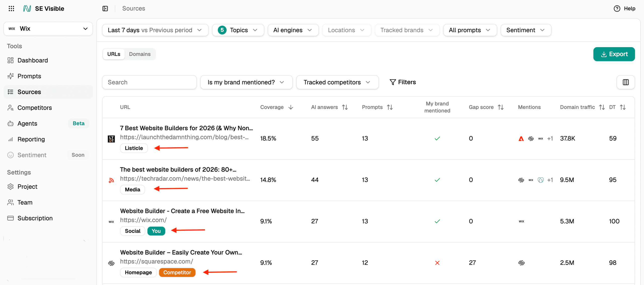Focus the Search input field
This screenshot has width=644, height=285.
pyautogui.click(x=149, y=82)
